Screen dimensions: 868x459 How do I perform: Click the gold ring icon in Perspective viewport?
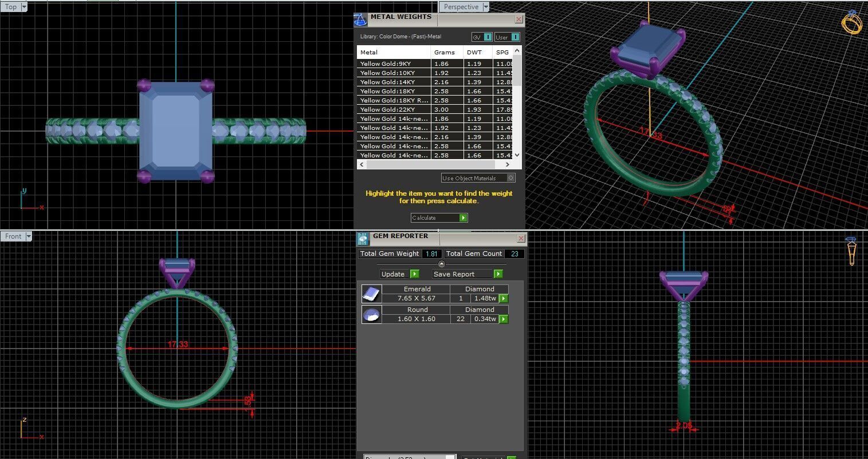[x=851, y=22]
